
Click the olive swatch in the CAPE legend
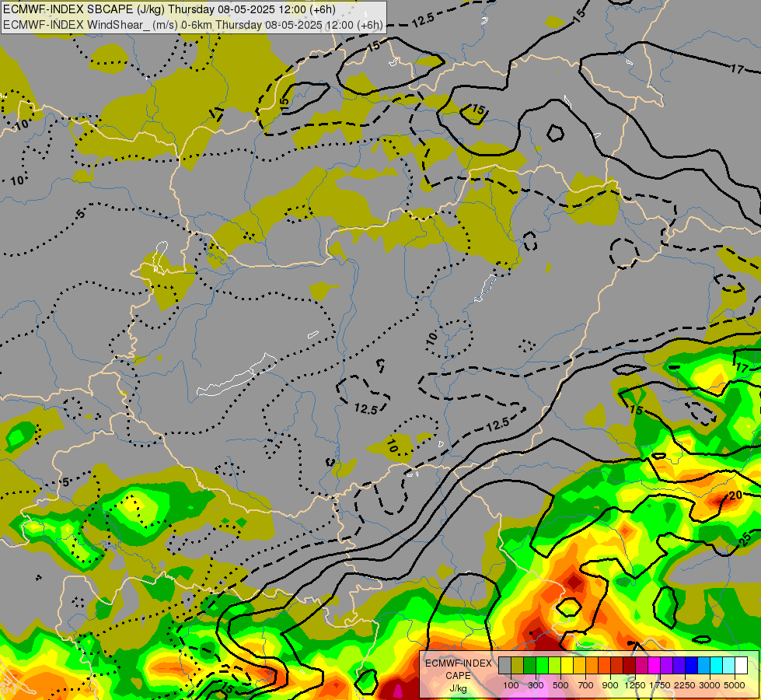click(x=518, y=665)
